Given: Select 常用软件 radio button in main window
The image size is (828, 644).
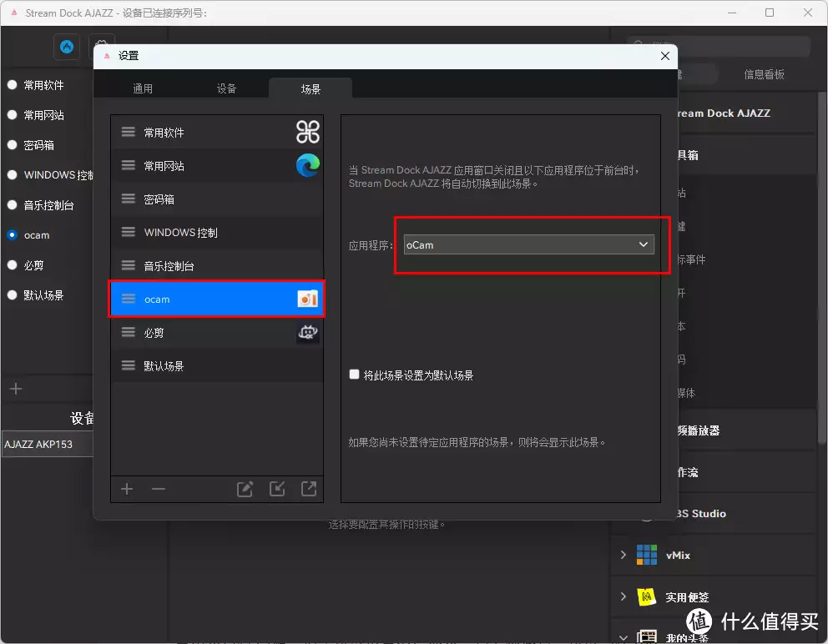Looking at the screenshot, I should (13, 84).
